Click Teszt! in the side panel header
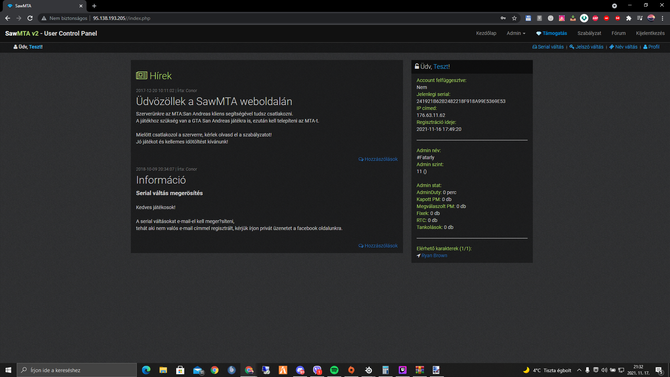Image resolution: width=670 pixels, height=377 pixels. coord(441,67)
